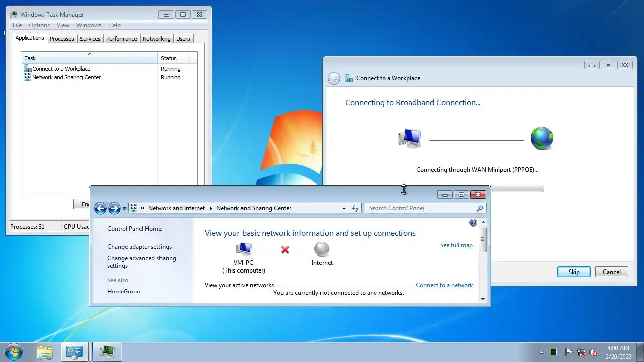Click the muted volume tray icon
Viewport: 644px width, 362px height.
594,352
